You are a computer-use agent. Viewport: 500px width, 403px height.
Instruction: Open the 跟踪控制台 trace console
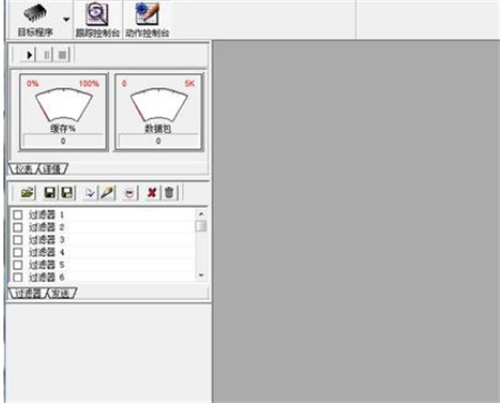pos(97,19)
